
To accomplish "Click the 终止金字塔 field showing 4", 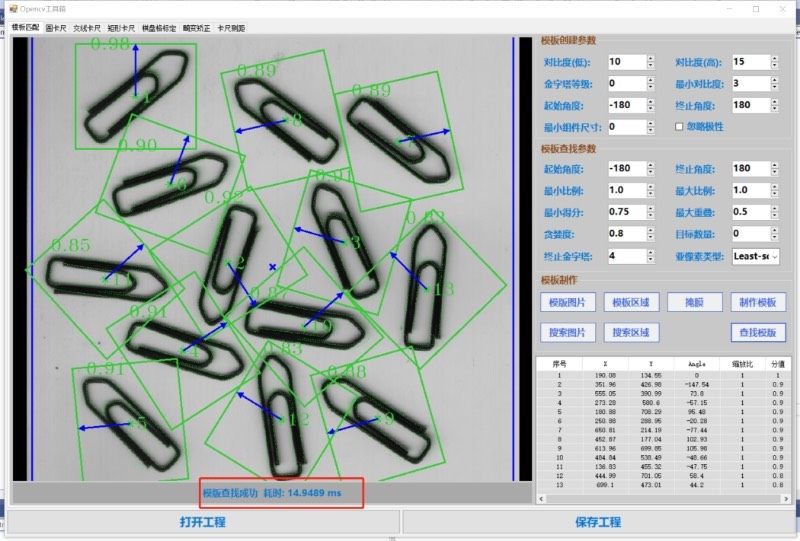I will pos(627,256).
